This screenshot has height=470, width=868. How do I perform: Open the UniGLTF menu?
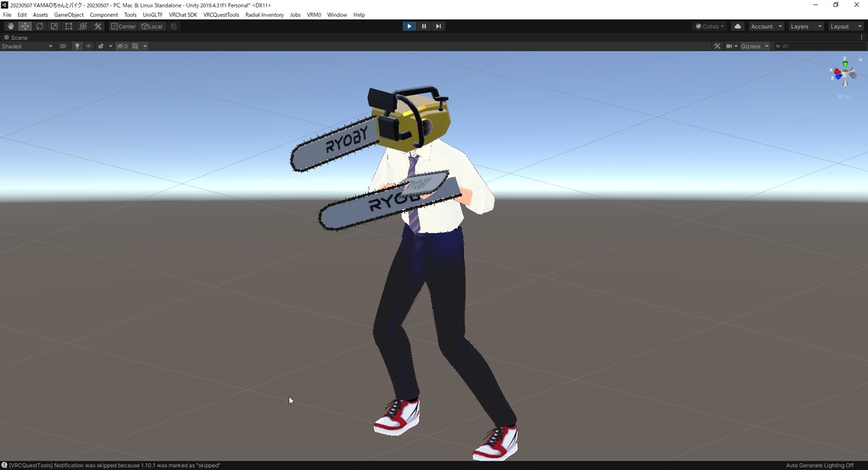tap(153, 15)
